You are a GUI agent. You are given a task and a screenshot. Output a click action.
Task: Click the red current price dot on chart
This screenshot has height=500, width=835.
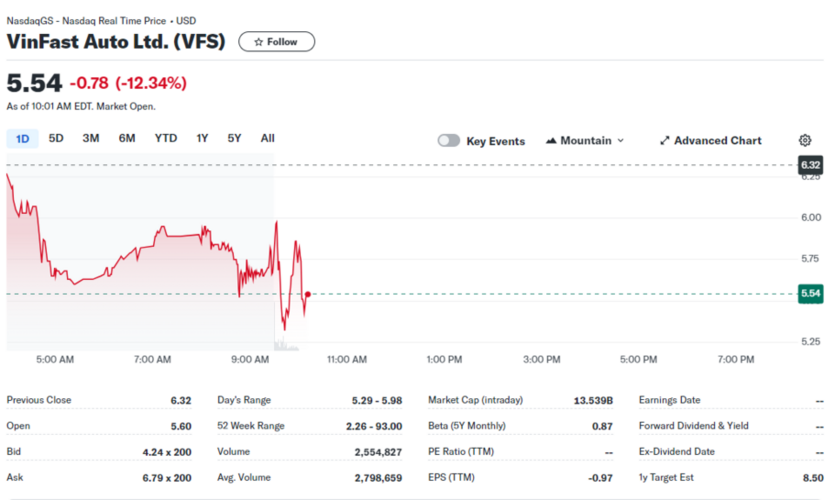tap(308, 294)
